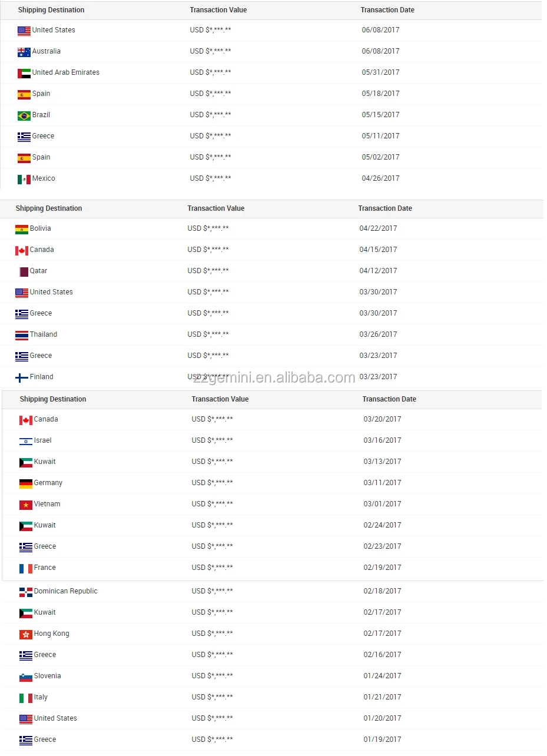The width and height of the screenshot is (547, 756).
Task: Select the Bolivia flag icon
Action: pyautogui.click(x=22, y=229)
